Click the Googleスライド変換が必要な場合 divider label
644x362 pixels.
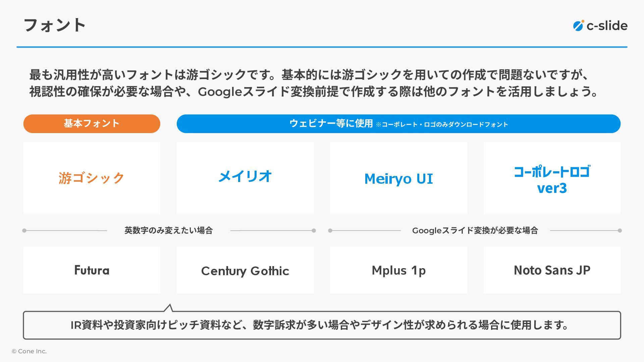[475, 231]
